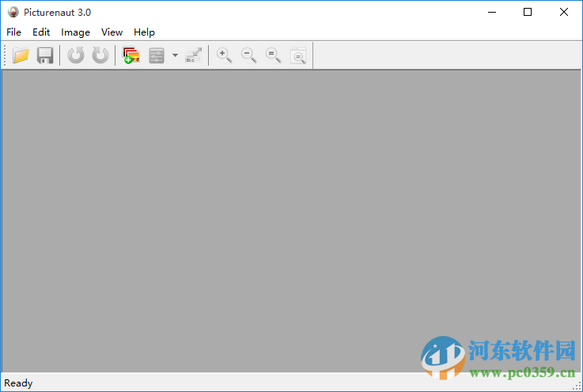Click the Redo clockwise arrow icon

(x=100, y=55)
